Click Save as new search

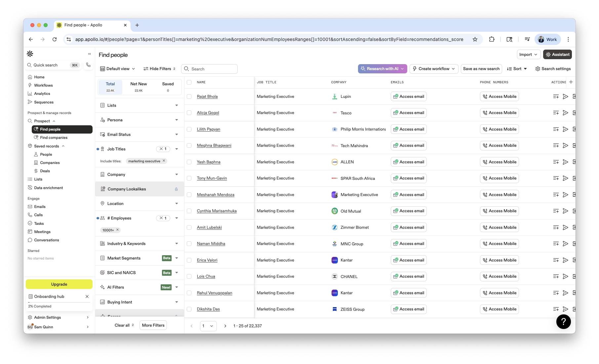pyautogui.click(x=481, y=69)
